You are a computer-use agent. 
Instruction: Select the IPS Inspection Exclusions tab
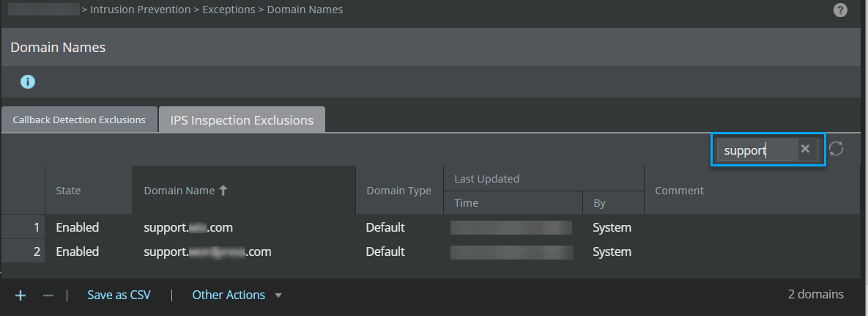[242, 120]
